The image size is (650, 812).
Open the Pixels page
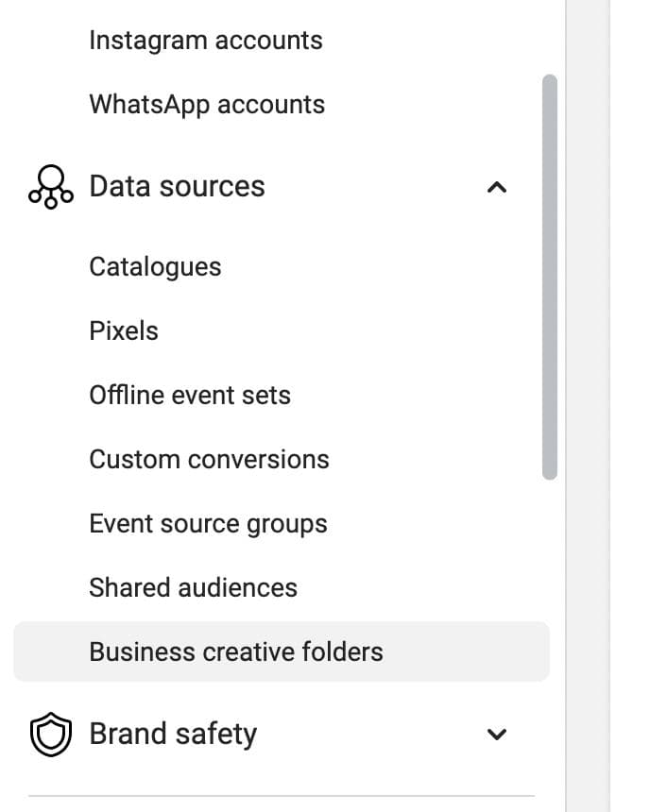coord(124,331)
